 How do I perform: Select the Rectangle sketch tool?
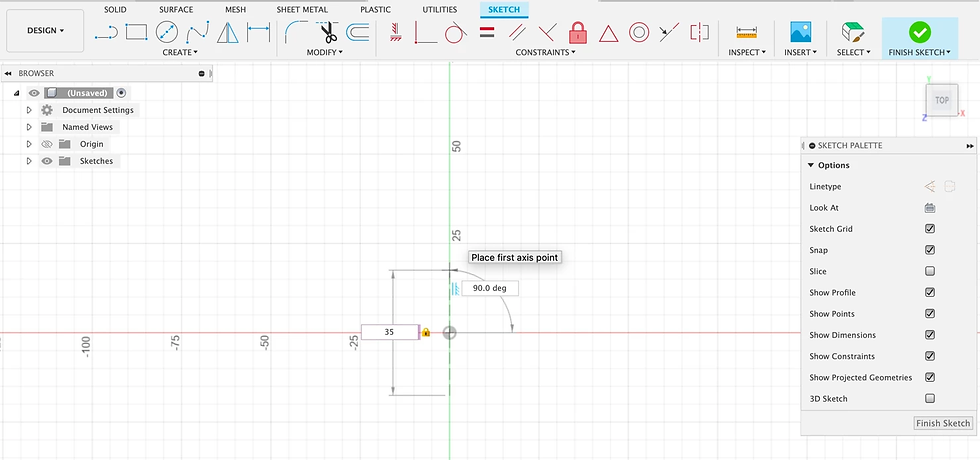coord(136,31)
